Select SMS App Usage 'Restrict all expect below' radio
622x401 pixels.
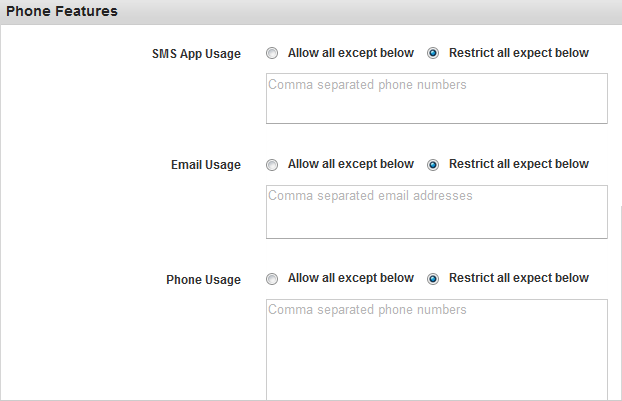click(x=433, y=53)
